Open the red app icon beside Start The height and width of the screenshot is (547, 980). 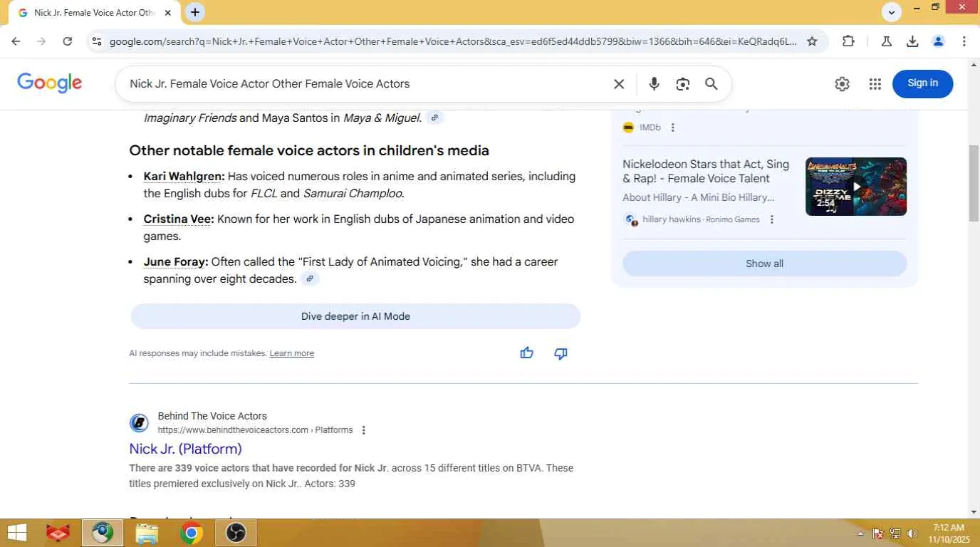pos(58,533)
